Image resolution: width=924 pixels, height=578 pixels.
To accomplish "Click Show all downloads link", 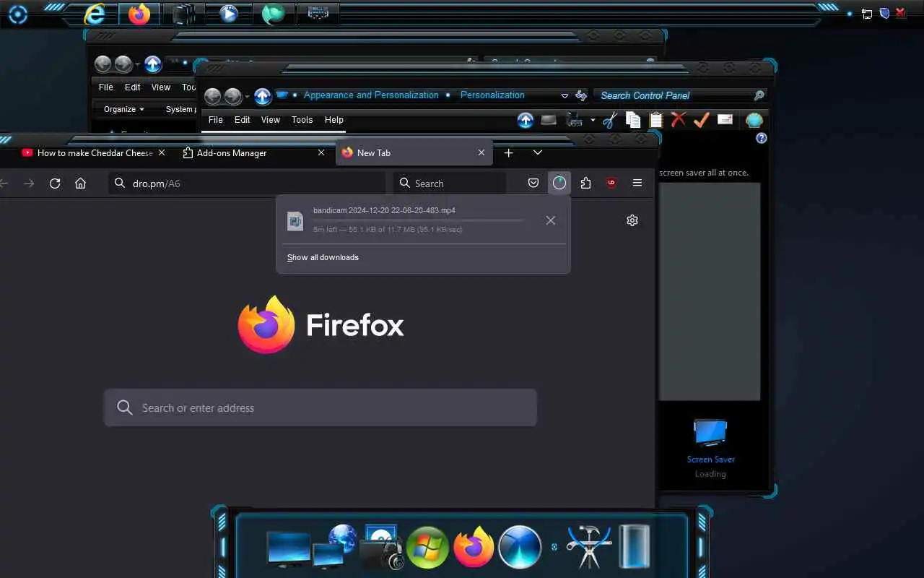I will coord(323,257).
